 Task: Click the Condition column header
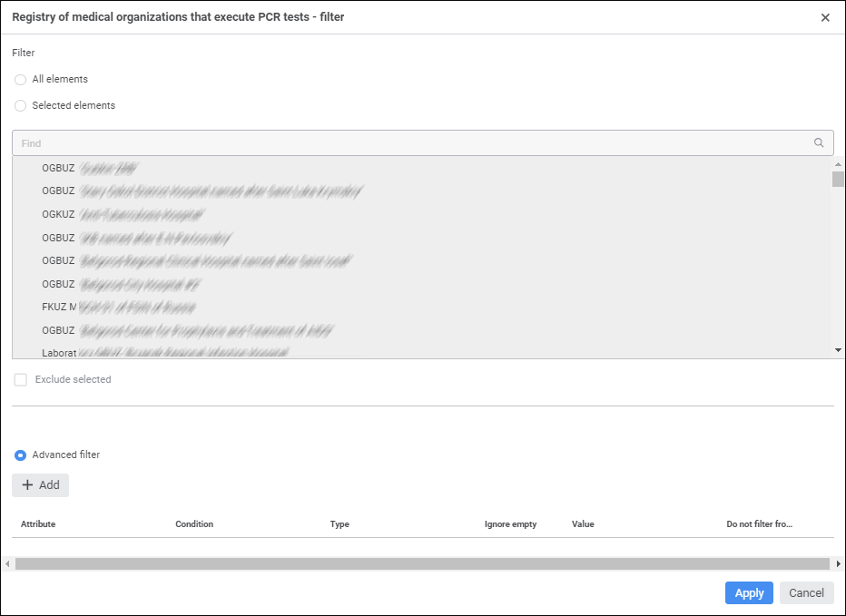[x=194, y=524]
